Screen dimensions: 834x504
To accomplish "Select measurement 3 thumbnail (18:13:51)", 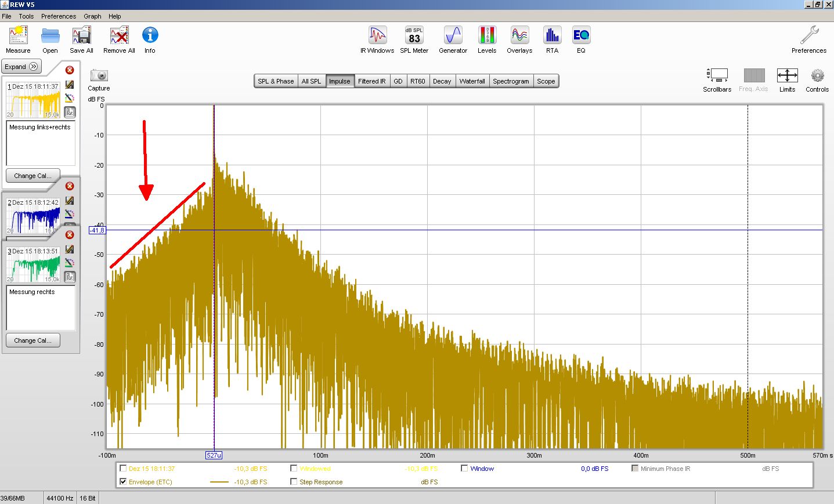I will click(33, 265).
